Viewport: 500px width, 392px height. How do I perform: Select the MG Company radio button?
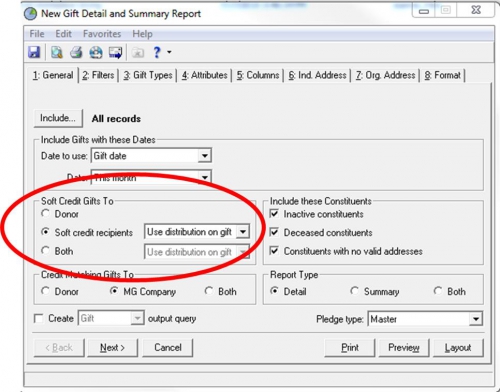pyautogui.click(x=114, y=291)
